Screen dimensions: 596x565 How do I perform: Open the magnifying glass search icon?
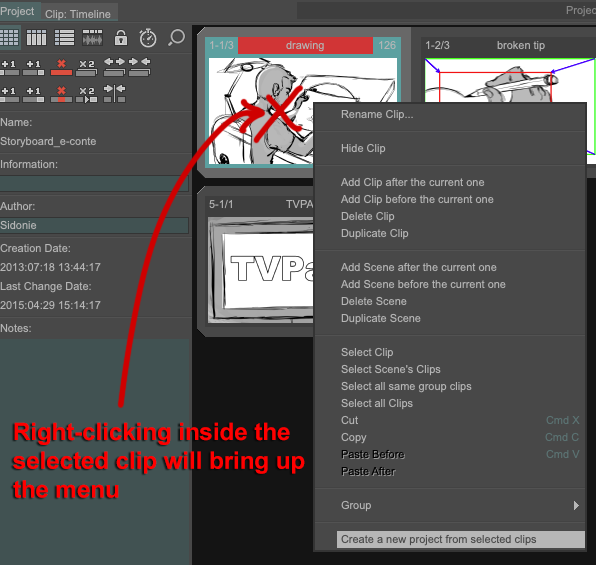click(176, 38)
